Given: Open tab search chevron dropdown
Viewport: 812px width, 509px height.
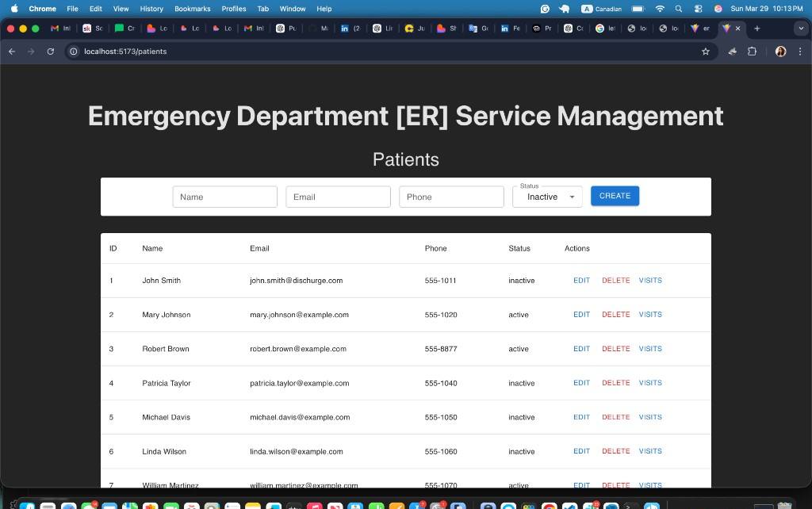Looking at the screenshot, I should point(801,29).
